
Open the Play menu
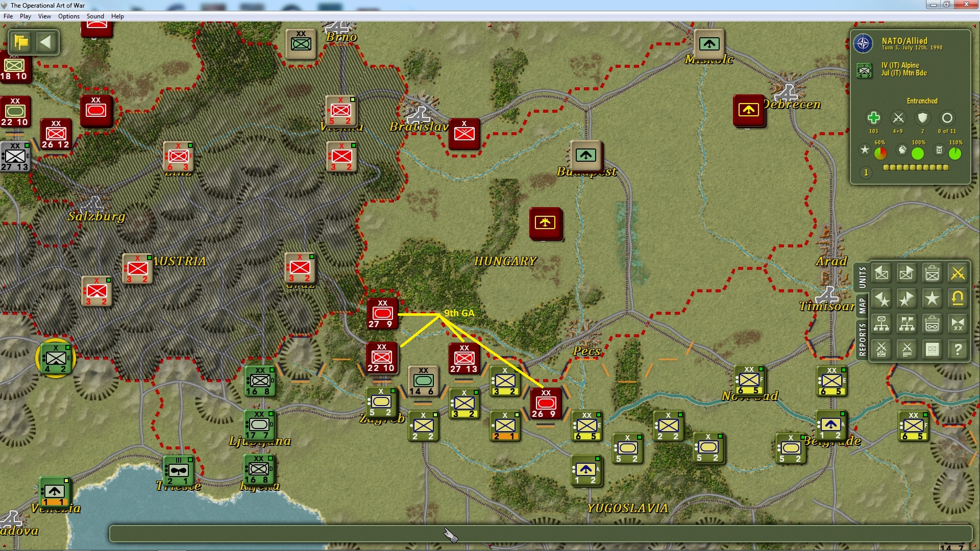(26, 16)
